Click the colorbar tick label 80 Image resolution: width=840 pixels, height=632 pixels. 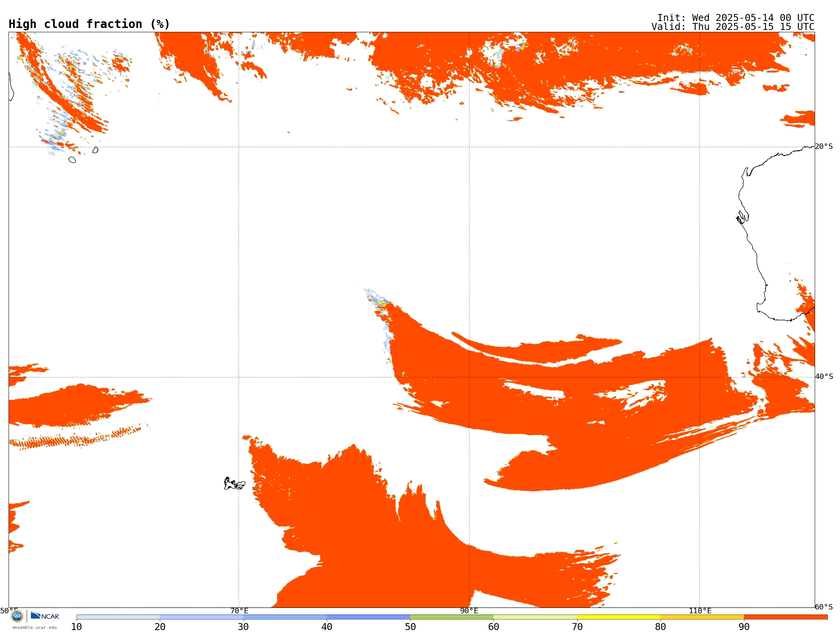pyautogui.click(x=660, y=627)
